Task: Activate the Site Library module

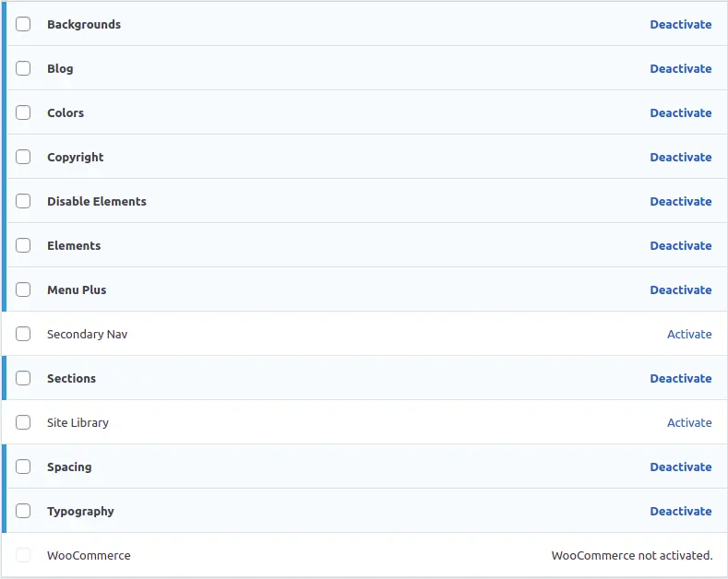Action: 689,422
